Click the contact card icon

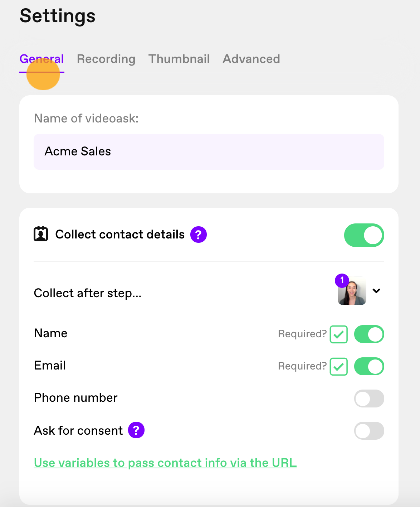[x=41, y=234]
